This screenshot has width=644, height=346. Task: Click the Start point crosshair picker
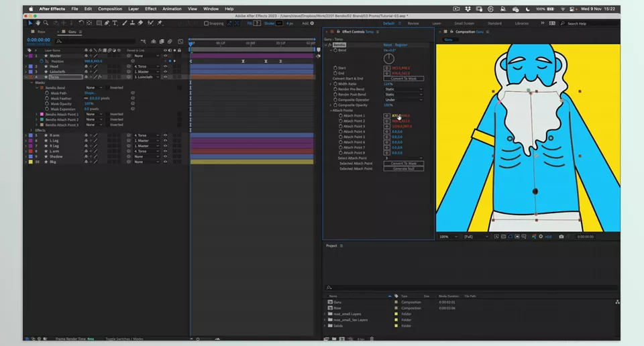pyautogui.click(x=387, y=68)
